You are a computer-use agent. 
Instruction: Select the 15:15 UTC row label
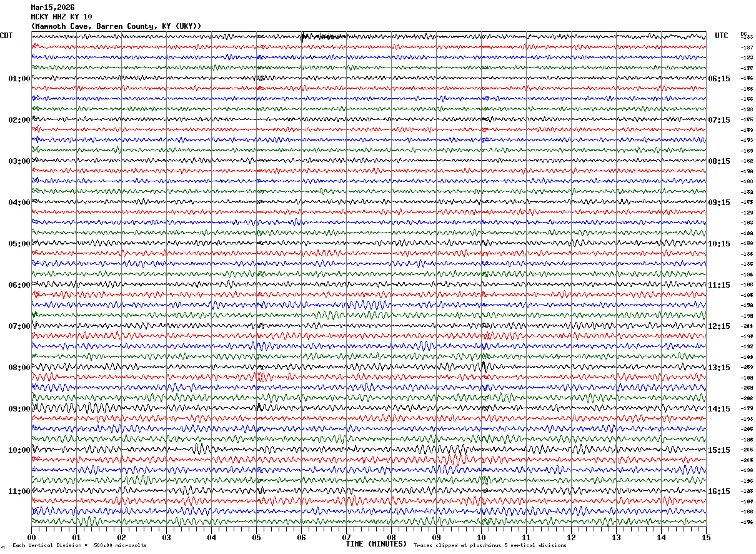719,450
